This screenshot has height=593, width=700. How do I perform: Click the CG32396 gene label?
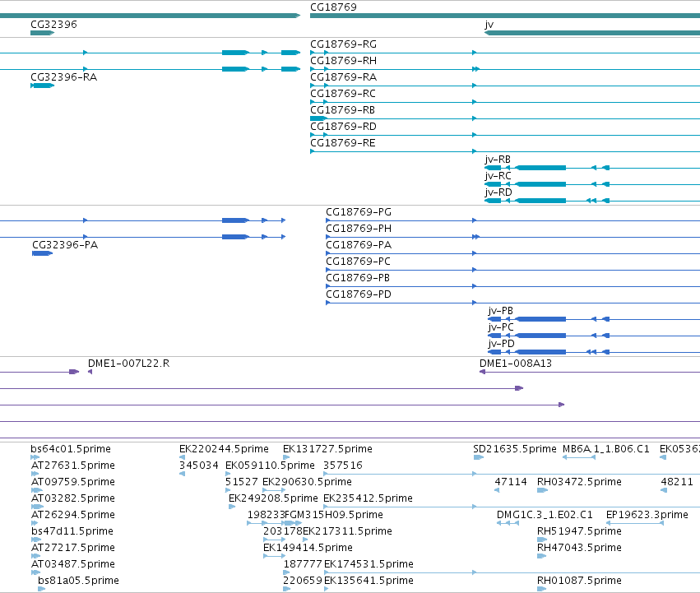[53, 25]
